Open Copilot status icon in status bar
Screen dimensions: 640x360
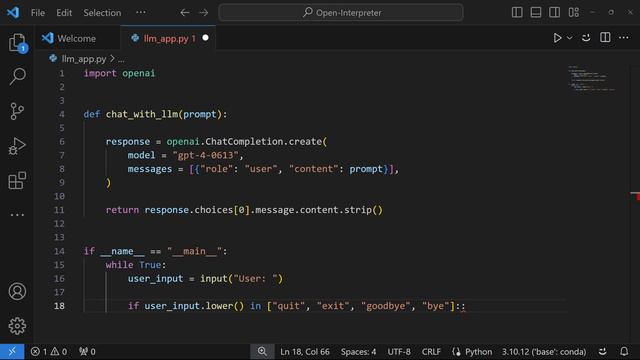pyautogui.click(x=603, y=351)
